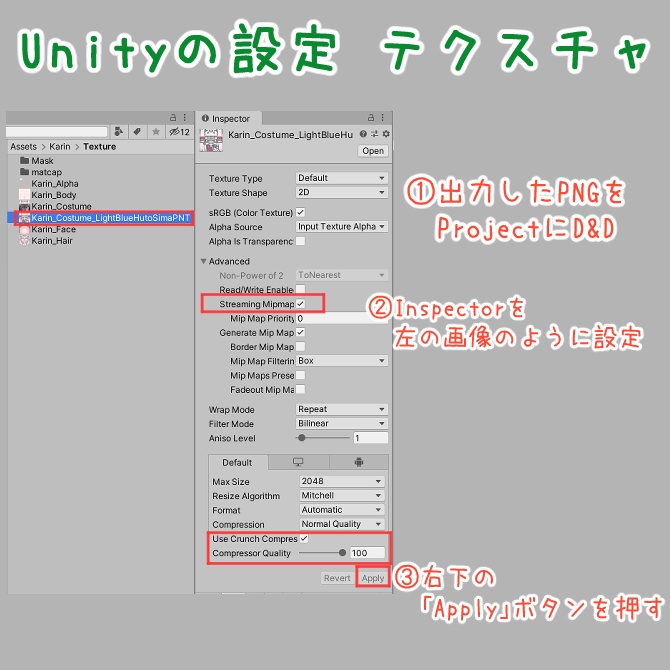Click the Assets breadcrumb
The image size is (670, 670).
click(x=24, y=147)
